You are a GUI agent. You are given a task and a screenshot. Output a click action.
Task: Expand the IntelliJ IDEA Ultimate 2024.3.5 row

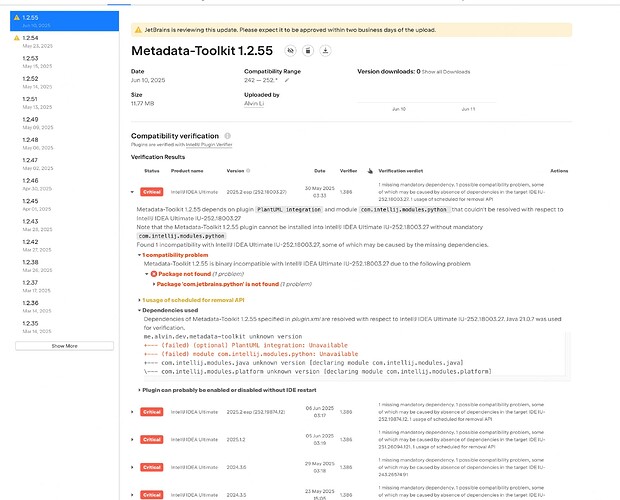tap(132, 495)
